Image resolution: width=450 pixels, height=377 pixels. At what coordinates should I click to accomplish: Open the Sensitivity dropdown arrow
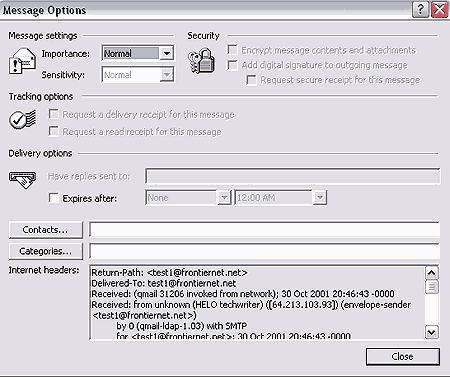(166, 74)
